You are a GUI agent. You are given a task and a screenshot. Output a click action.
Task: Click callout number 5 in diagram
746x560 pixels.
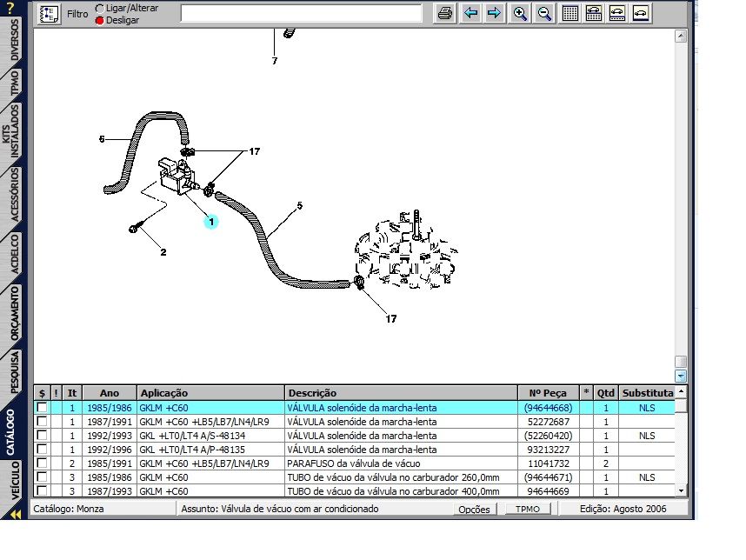pos(299,205)
